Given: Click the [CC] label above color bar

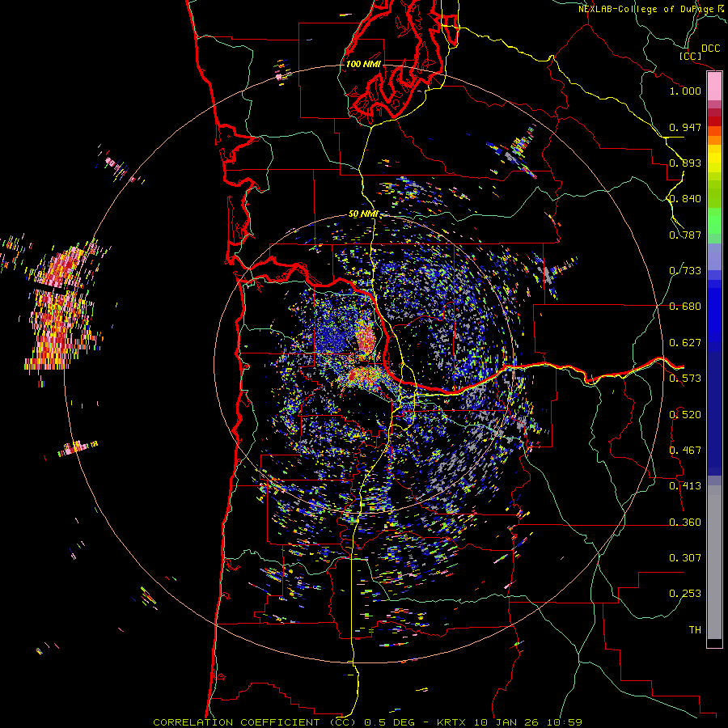Looking at the screenshot, I should click(x=691, y=56).
